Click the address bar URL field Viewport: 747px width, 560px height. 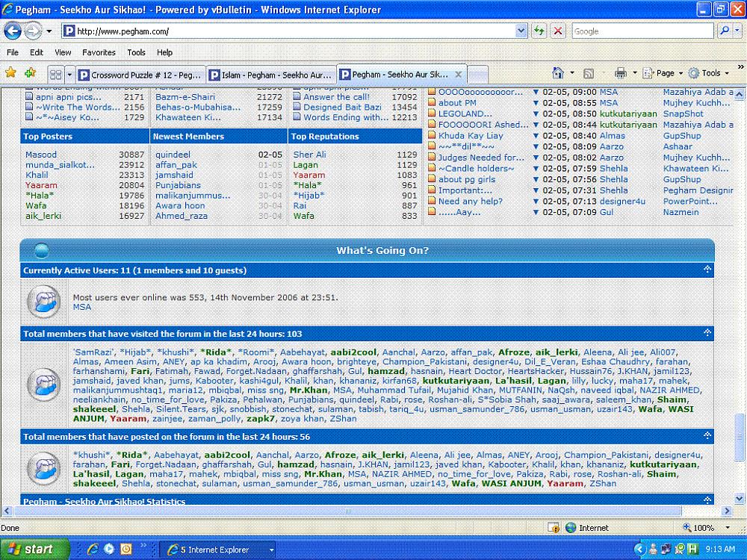pos(288,31)
